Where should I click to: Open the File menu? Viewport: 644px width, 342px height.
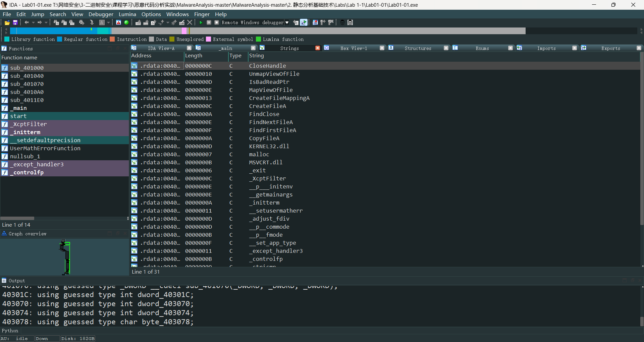[x=7, y=14]
